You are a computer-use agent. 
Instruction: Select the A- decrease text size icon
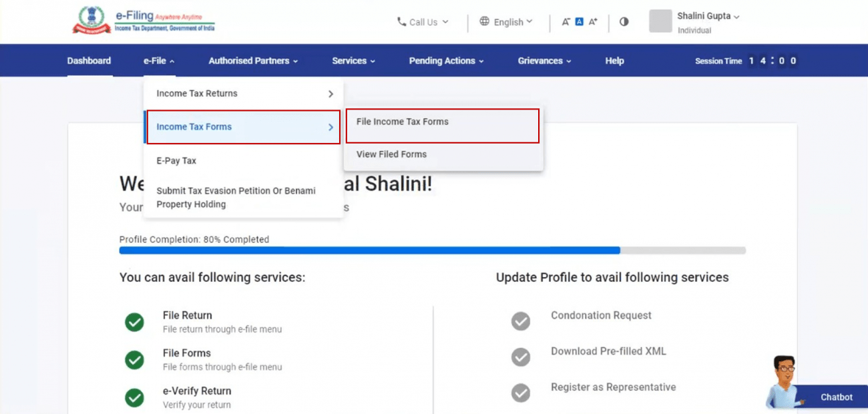pyautogui.click(x=567, y=21)
